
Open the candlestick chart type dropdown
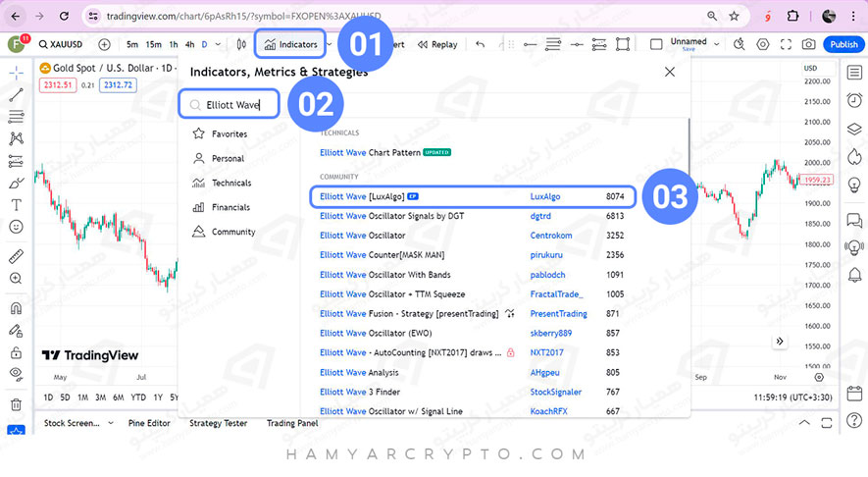tap(241, 44)
